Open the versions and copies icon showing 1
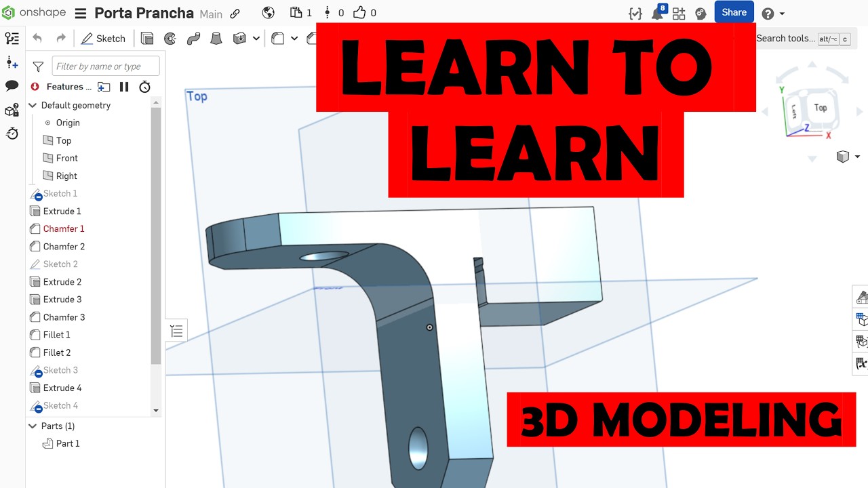868x488 pixels. [x=300, y=13]
